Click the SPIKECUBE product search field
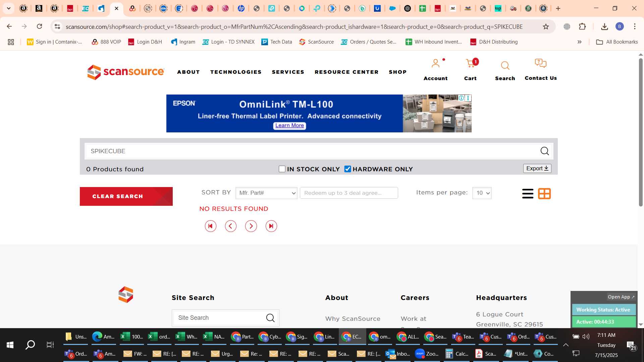This screenshot has height=362, width=644. point(312,151)
